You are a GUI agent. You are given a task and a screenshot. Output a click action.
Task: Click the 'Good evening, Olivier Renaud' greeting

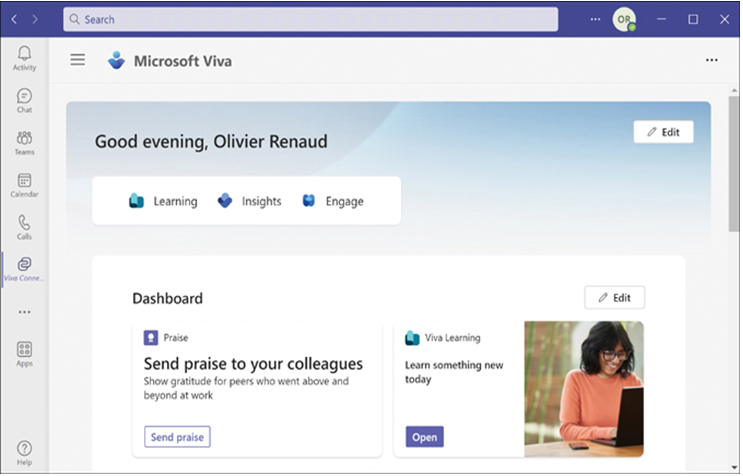(x=211, y=142)
